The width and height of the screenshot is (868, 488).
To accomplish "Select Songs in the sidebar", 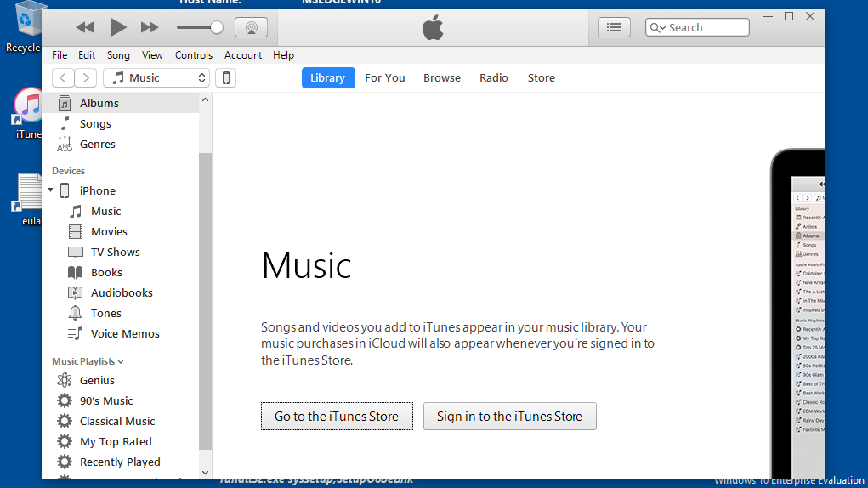I will [x=120, y=123].
